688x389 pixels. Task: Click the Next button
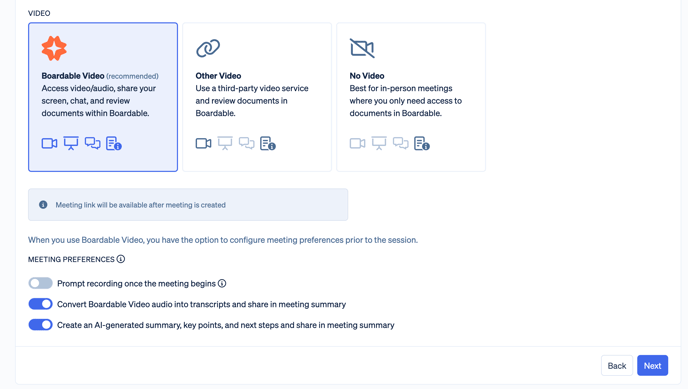click(x=652, y=365)
